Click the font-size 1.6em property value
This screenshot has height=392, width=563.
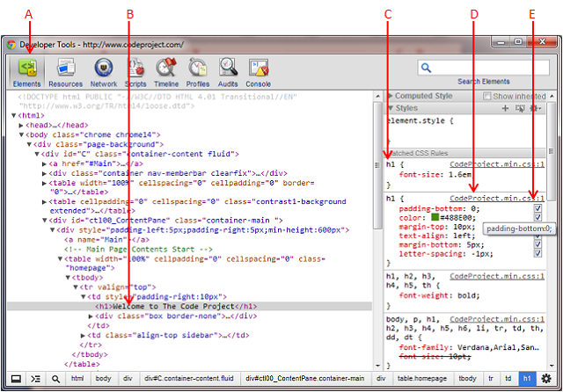tap(458, 175)
